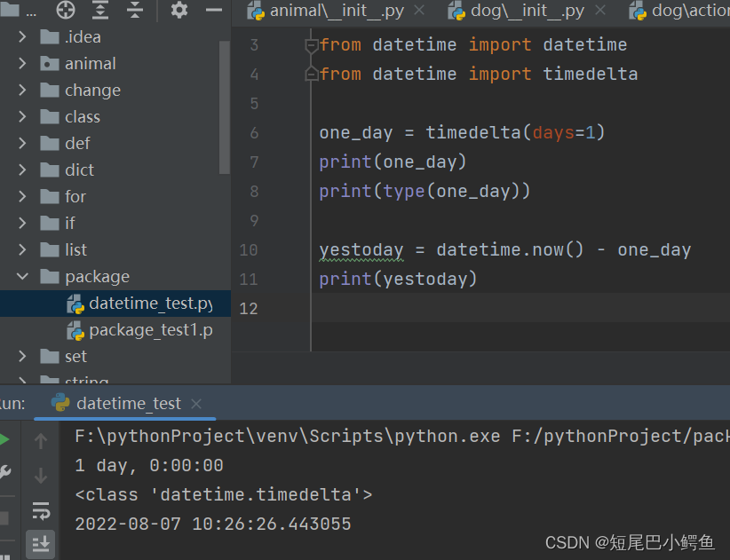Viewport: 730px width, 560px height.
Task: Enable scroll to end in console
Action: [41, 544]
